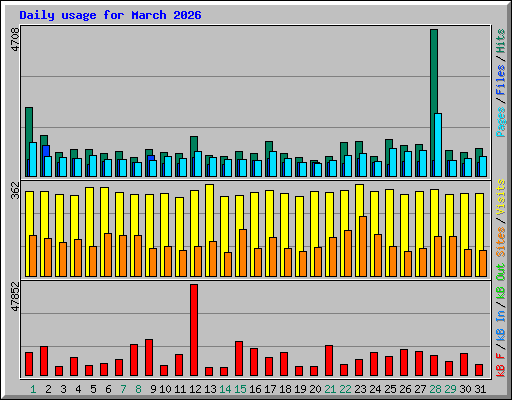Click day label 11 on the x-axis

click(x=180, y=389)
